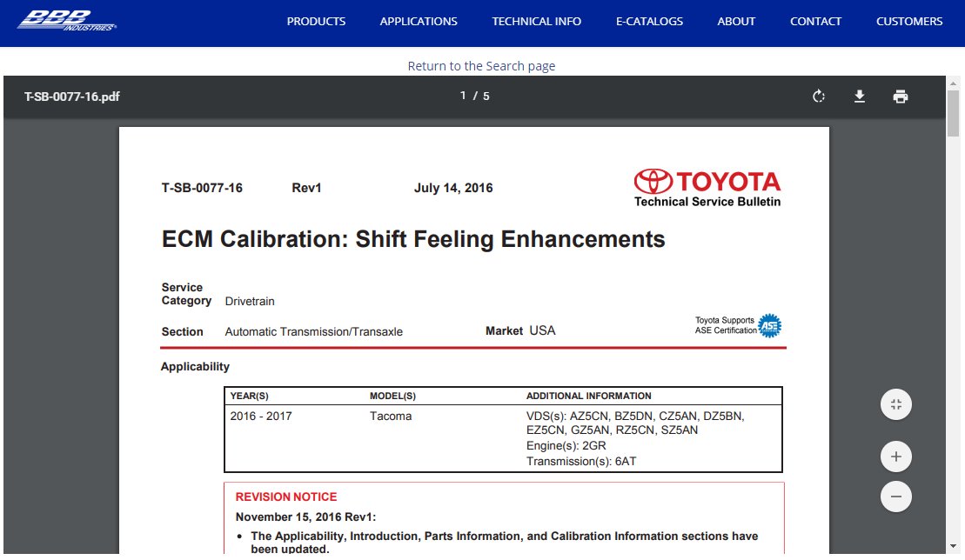Follow the Return to the Search page link
The height and width of the screenshot is (560, 965).
pos(481,66)
